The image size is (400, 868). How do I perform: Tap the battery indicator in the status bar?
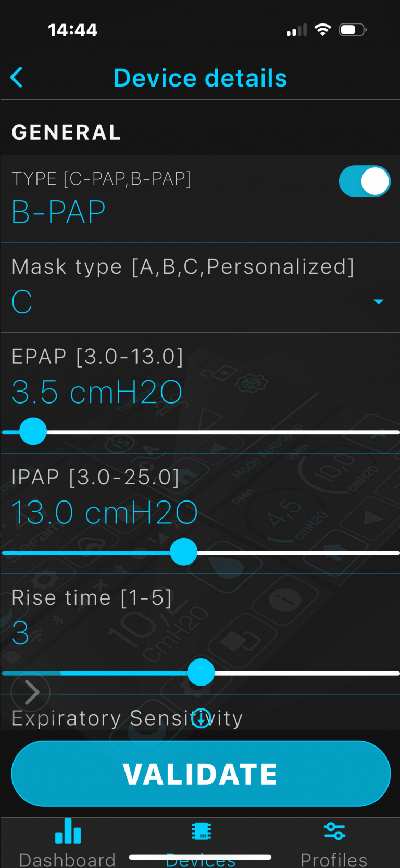[x=352, y=30]
